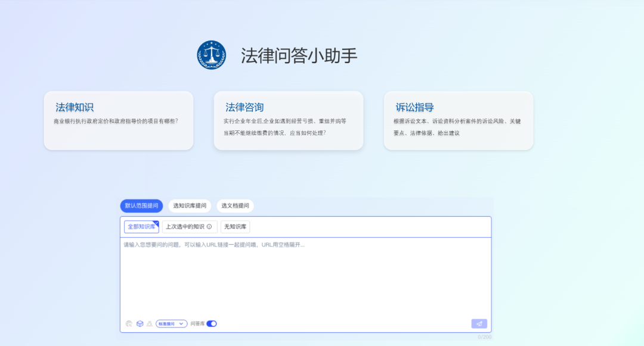
Task: Click the 法律问答小助手 title
Action: tap(299, 55)
